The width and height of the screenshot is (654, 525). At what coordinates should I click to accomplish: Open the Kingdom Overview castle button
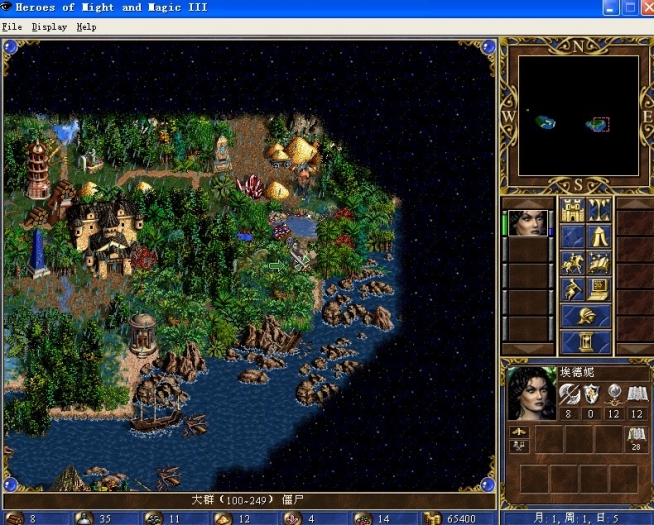click(x=572, y=210)
